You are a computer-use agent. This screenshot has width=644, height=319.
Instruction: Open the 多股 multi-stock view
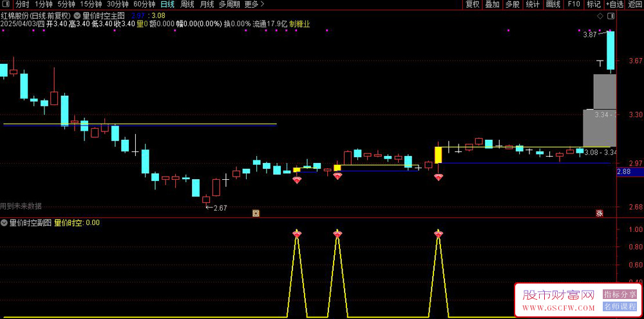coord(512,5)
